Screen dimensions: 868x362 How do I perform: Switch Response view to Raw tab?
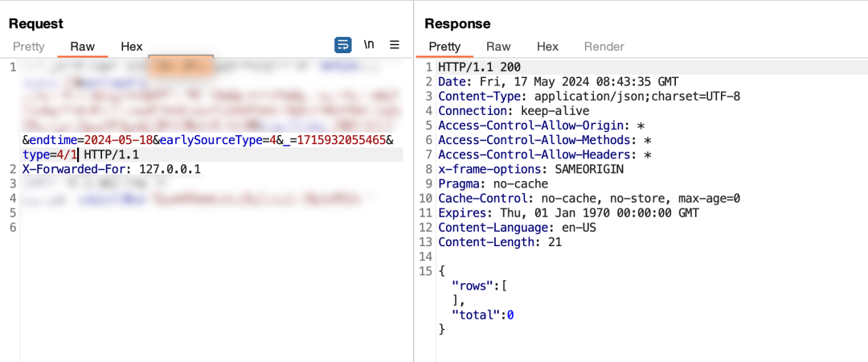click(498, 47)
